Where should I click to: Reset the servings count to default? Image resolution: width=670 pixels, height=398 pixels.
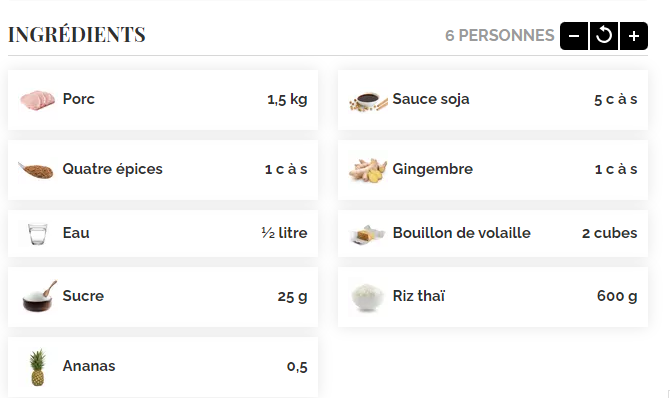[x=604, y=36]
